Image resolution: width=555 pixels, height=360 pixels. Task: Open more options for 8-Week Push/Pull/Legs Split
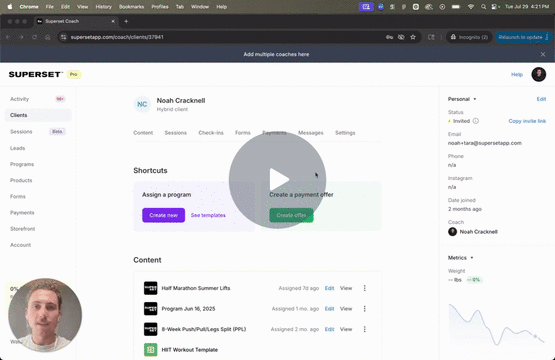364,329
